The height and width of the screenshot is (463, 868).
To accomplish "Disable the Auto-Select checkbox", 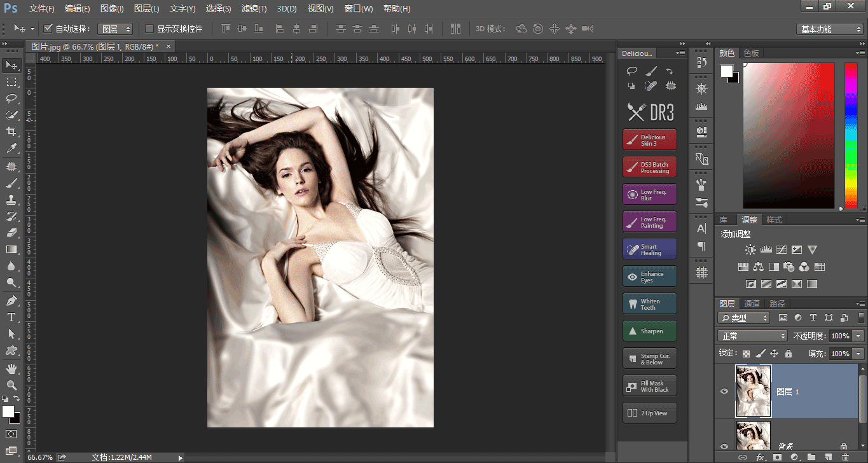I will coord(48,29).
